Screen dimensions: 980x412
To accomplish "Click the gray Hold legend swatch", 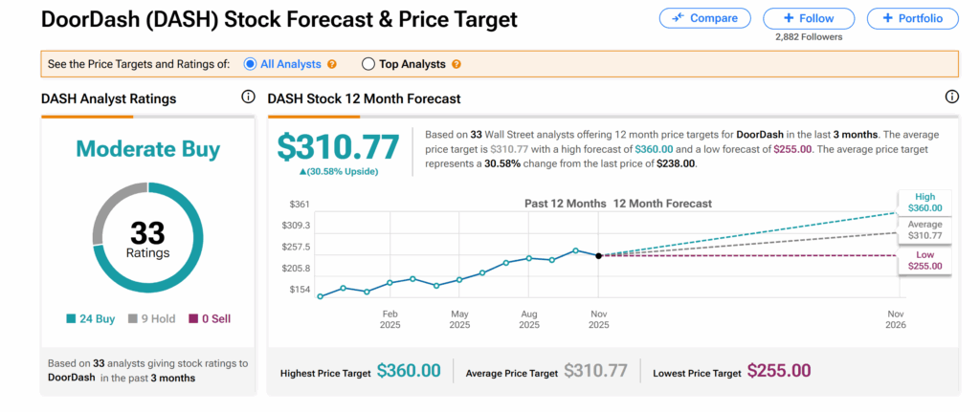I will [133, 319].
